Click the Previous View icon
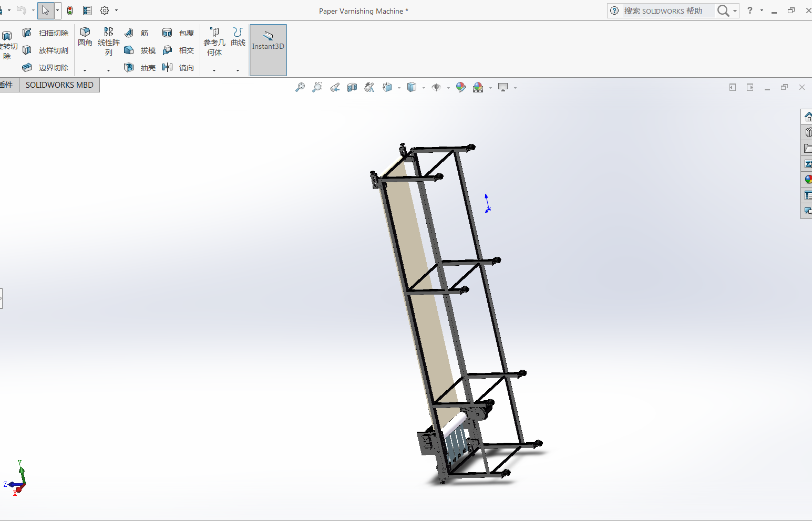 pos(335,88)
